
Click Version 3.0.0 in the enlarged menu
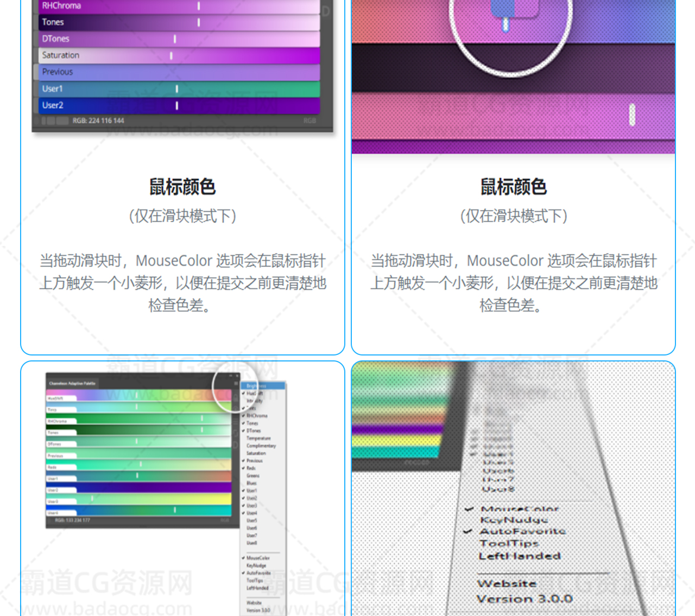tap(525, 599)
